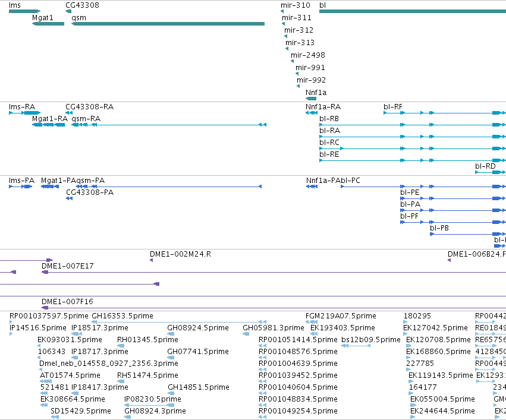Click DME1-006B24 clone label

477,254
